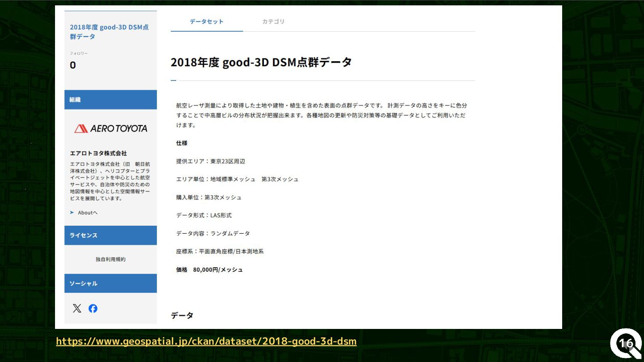
Task: Click the dataset description starting 航空レーザ測量
Action: pos(322,115)
